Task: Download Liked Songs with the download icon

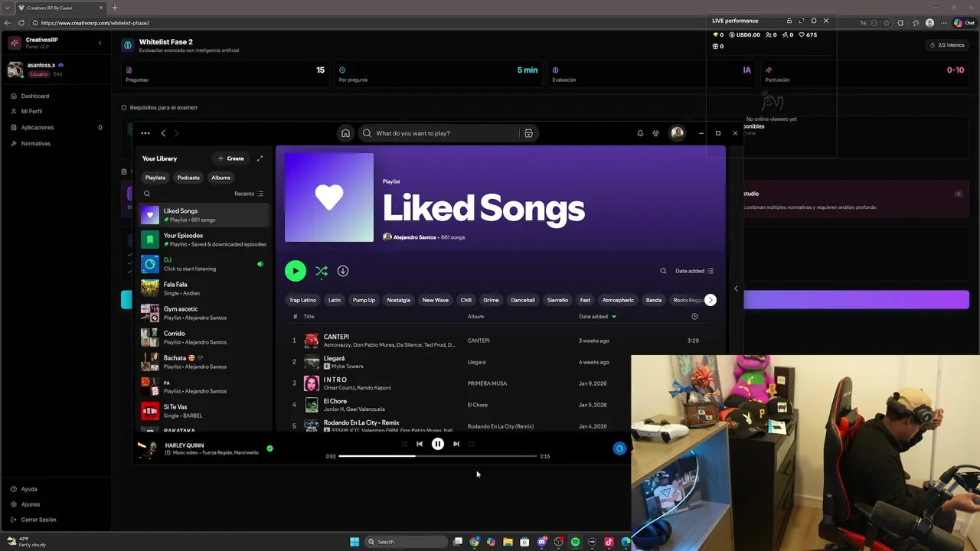Action: [x=343, y=271]
